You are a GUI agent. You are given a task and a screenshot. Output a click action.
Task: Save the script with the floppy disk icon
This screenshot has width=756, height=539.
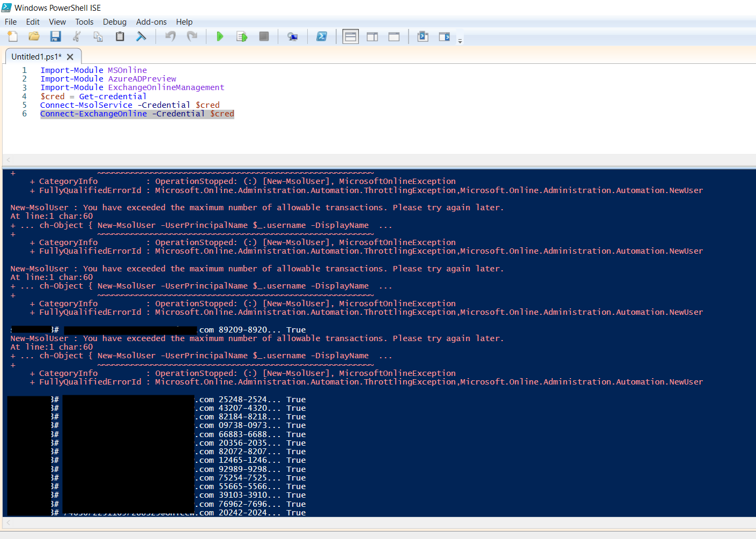(55, 36)
